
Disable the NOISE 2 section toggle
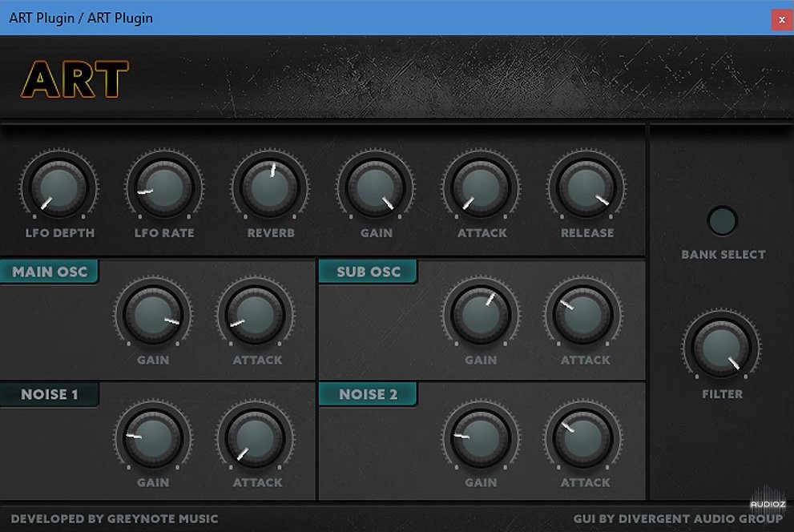[x=368, y=394]
